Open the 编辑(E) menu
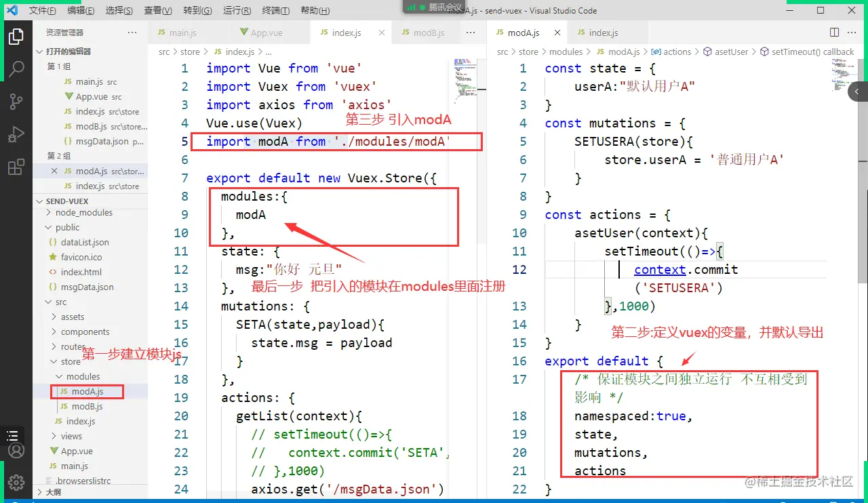Viewport: 868px width, 503px height. (x=81, y=11)
